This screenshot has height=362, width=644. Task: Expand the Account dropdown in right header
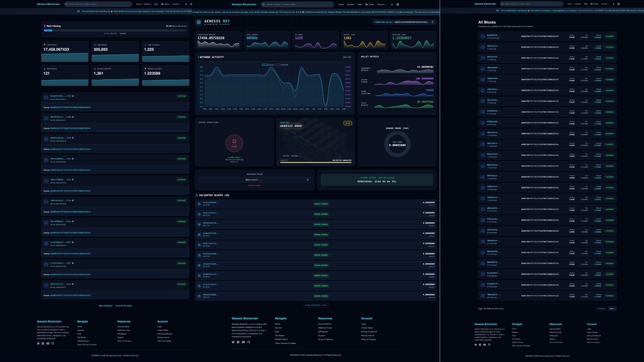[x=605, y=4]
